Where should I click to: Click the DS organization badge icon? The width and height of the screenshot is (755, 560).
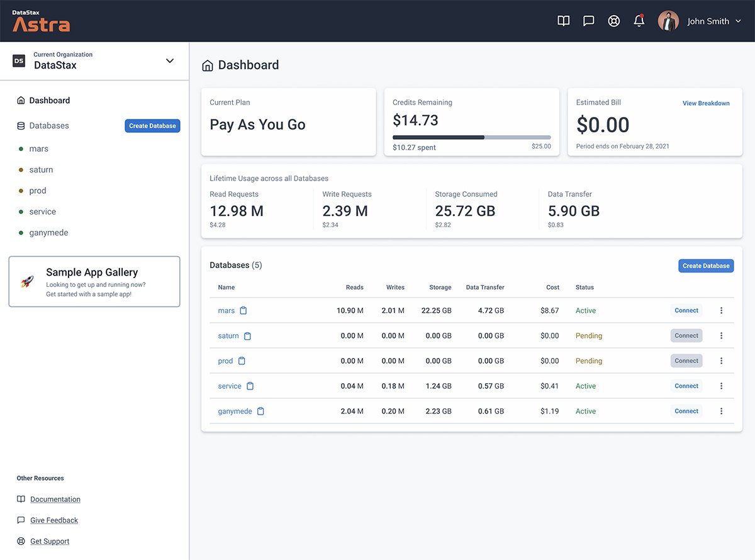(18, 60)
